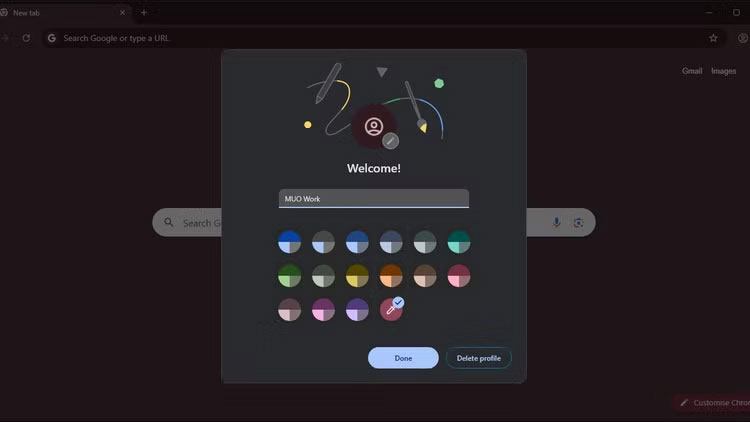Pick the brown beige theme swatch

(425, 276)
